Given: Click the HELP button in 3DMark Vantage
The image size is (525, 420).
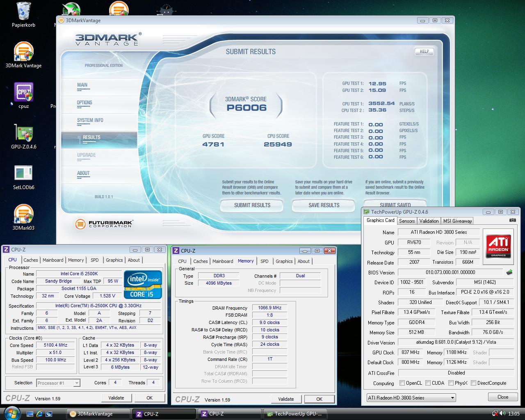Looking at the screenshot, I should (424, 52).
